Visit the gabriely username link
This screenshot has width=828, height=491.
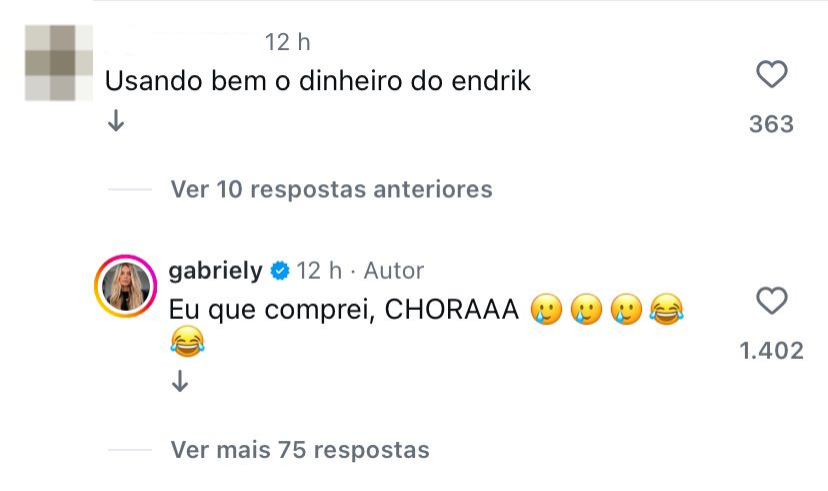coord(216,271)
